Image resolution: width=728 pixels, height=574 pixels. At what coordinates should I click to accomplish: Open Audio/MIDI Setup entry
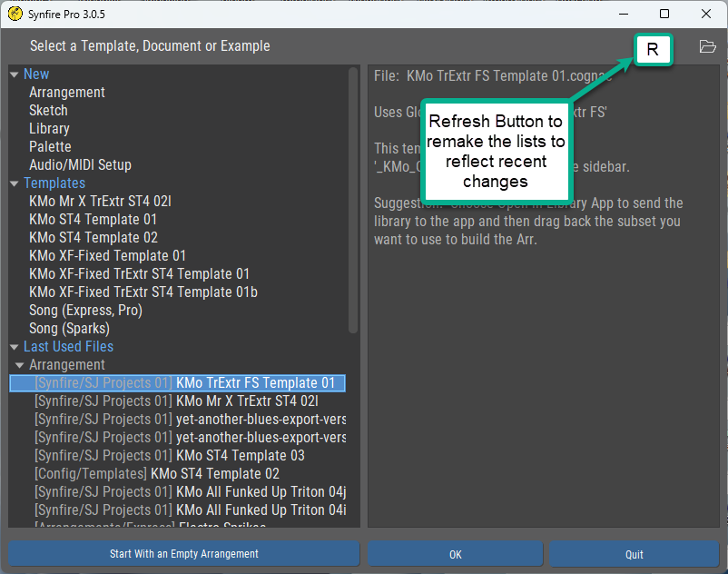pyautogui.click(x=80, y=165)
